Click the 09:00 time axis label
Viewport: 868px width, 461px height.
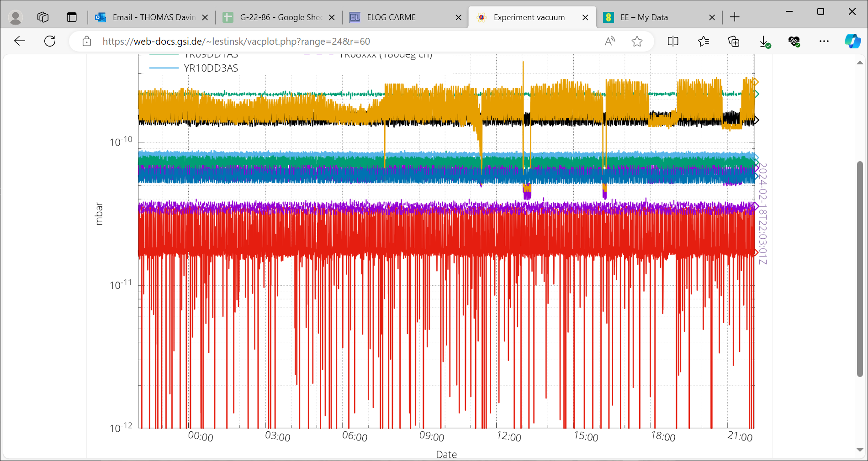432,437
